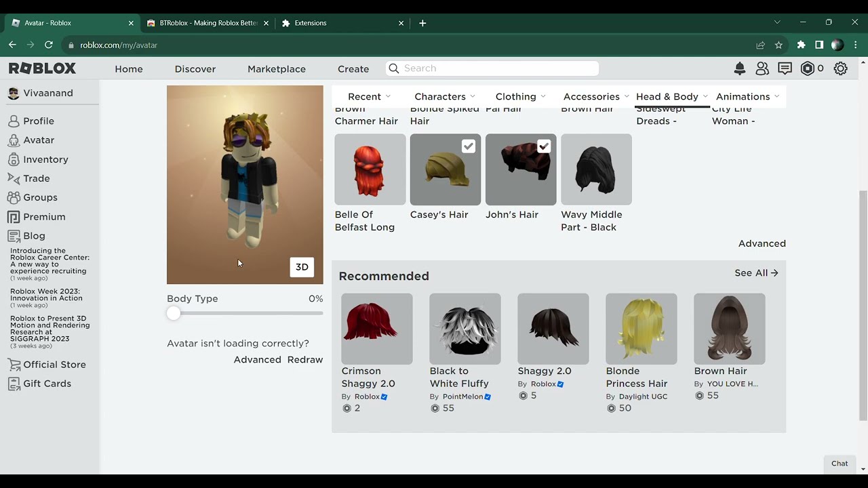The width and height of the screenshot is (868, 488).
Task: Bookmark this page with the star icon
Action: click(x=778, y=45)
